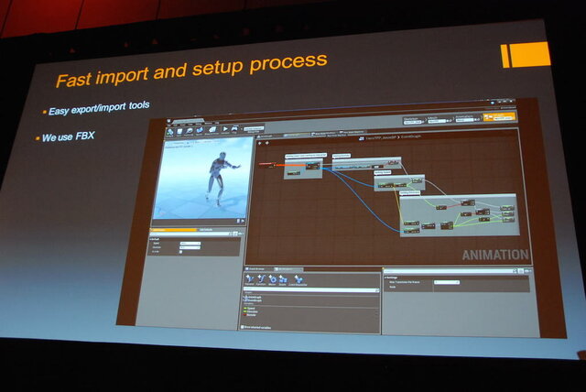Click the Details panel search box

(x=450, y=271)
